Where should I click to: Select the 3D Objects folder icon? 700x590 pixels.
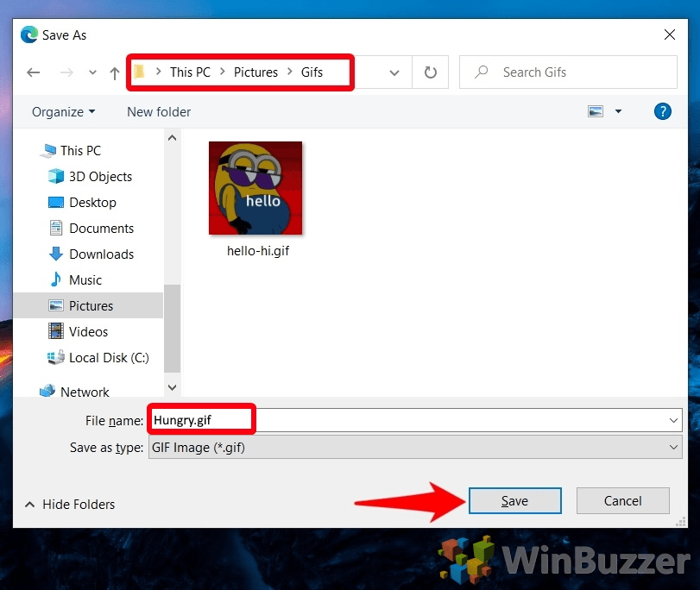(x=55, y=176)
